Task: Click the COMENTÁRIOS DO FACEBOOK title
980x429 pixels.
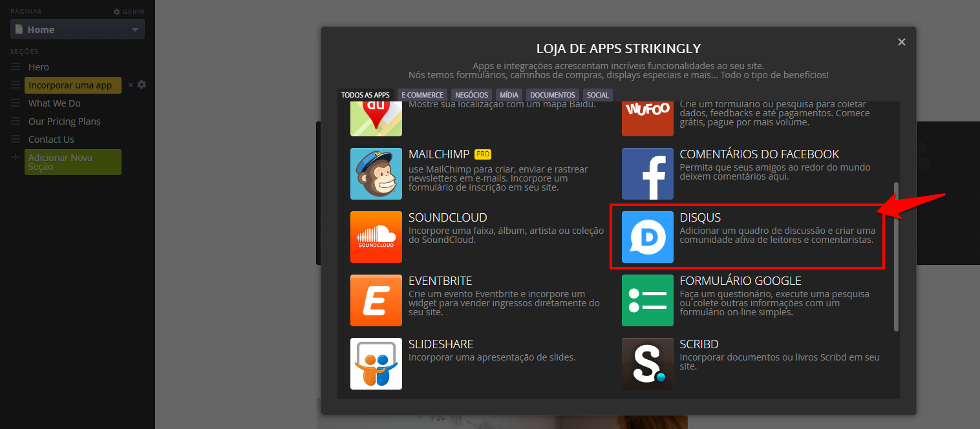Action: click(x=760, y=154)
